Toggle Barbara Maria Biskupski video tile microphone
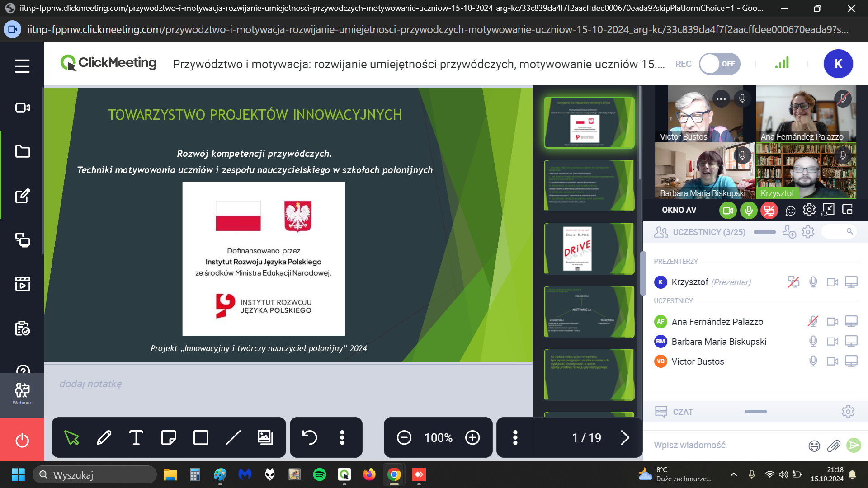 pos(742,155)
